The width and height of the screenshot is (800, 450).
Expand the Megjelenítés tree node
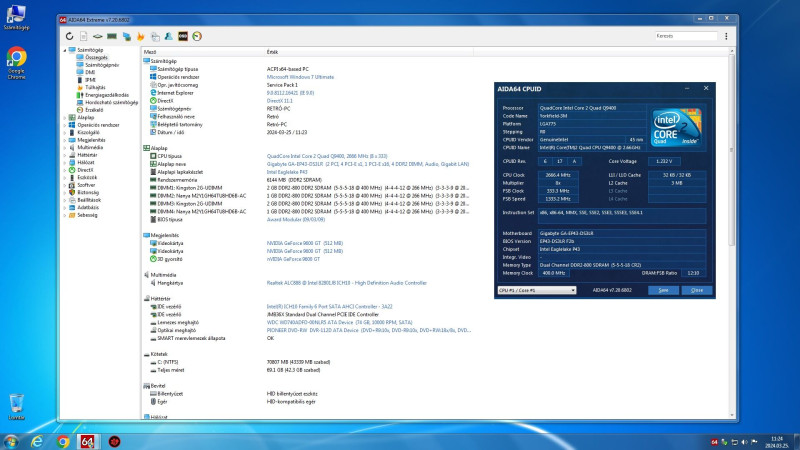coord(66,139)
